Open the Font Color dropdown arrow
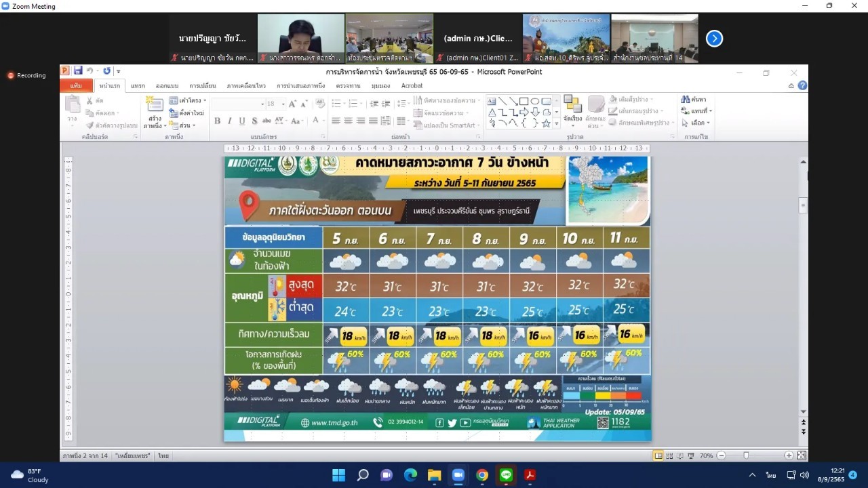 324,121
